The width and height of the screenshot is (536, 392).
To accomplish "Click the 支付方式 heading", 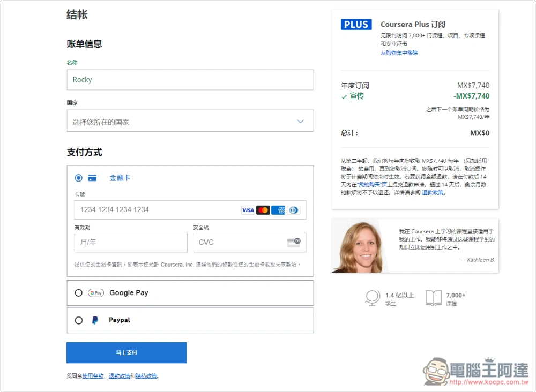I will (x=85, y=152).
